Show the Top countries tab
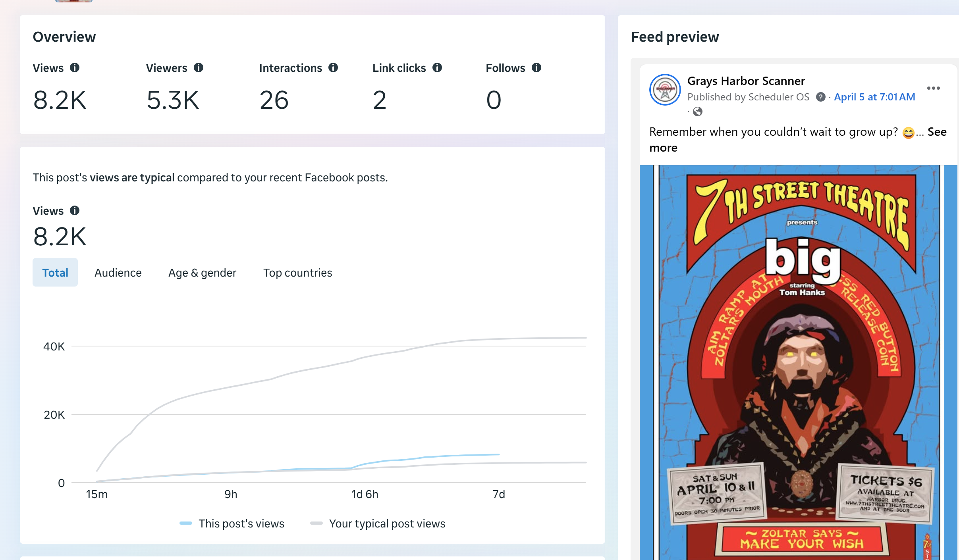 pos(297,273)
